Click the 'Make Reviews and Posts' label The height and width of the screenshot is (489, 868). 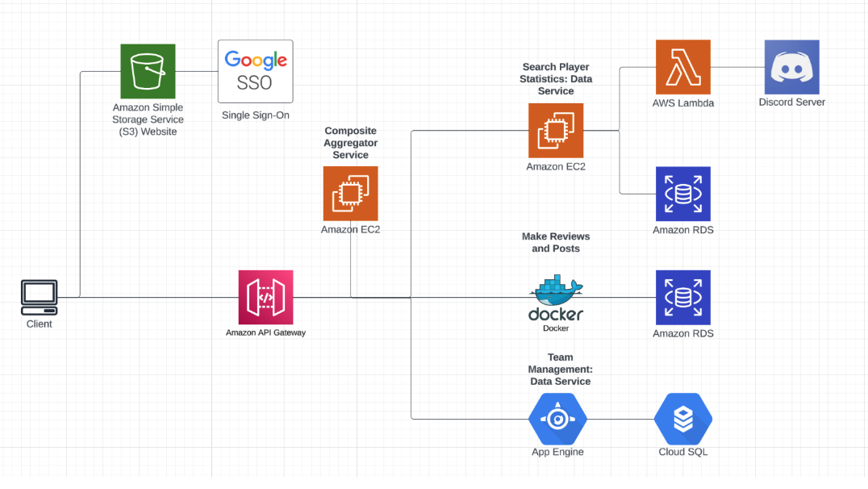pos(556,243)
